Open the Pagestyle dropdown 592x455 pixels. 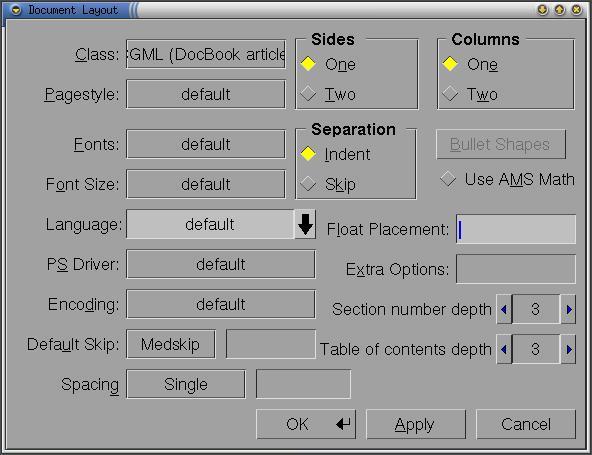[206, 94]
